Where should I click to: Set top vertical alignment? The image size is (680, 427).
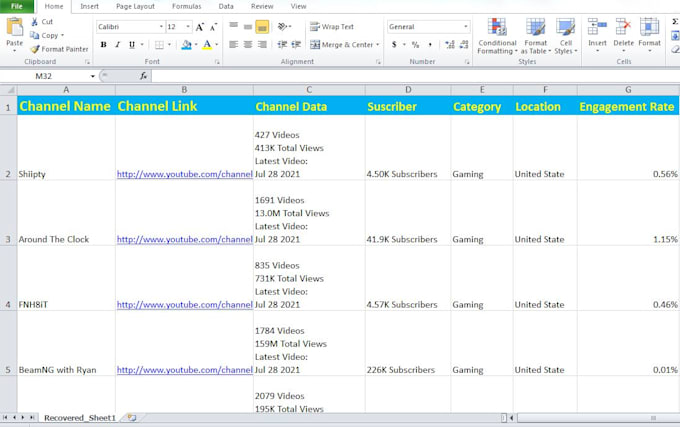pos(233,26)
